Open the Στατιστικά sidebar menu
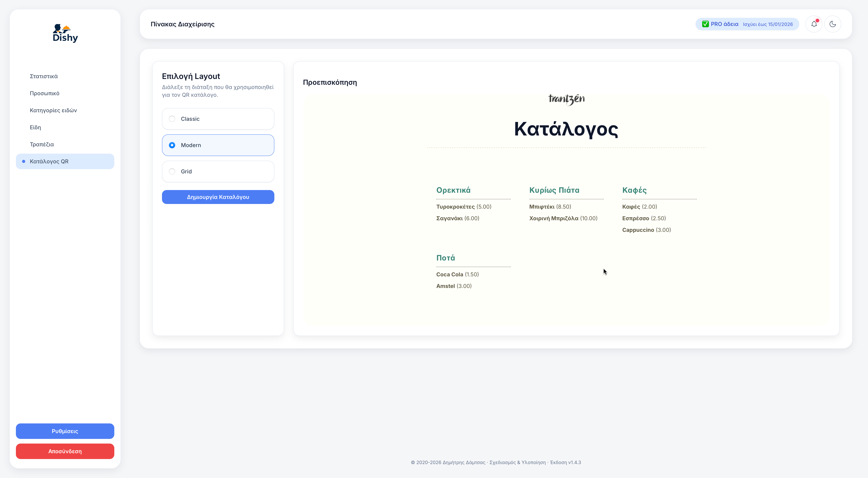Viewport: 868px width, 478px height. (x=44, y=76)
